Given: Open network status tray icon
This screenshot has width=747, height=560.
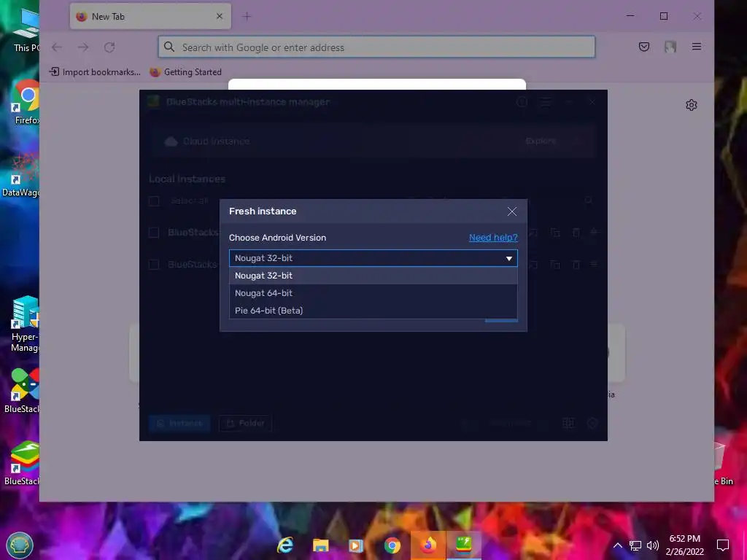Looking at the screenshot, I should tap(635, 545).
